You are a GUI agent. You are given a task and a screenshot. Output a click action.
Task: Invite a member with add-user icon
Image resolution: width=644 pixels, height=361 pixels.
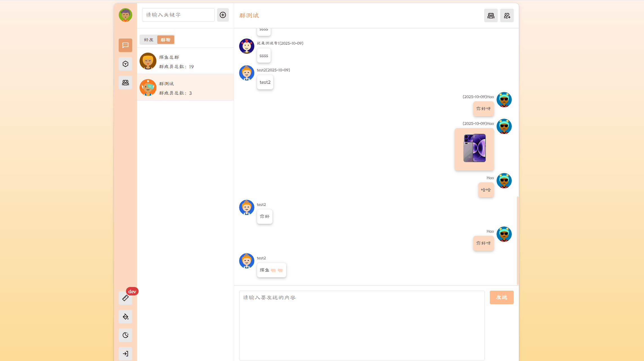click(x=507, y=15)
